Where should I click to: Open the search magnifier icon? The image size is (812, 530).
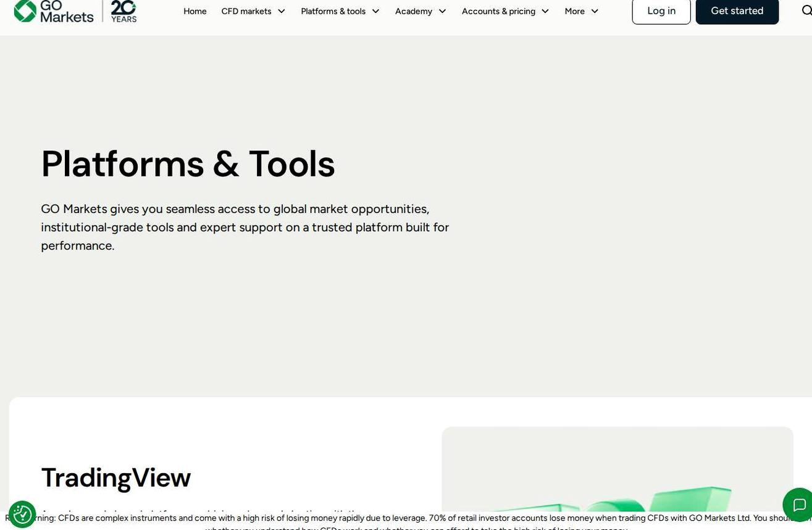coord(806,11)
